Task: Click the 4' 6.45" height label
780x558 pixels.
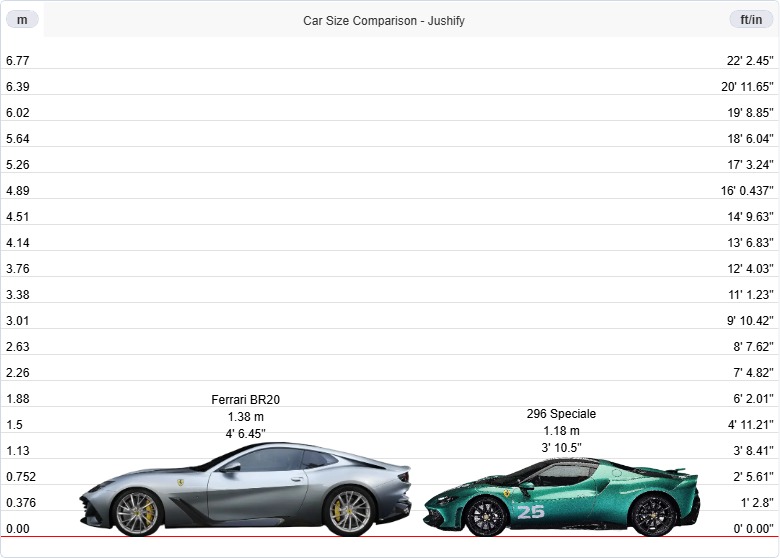Action: pos(246,434)
